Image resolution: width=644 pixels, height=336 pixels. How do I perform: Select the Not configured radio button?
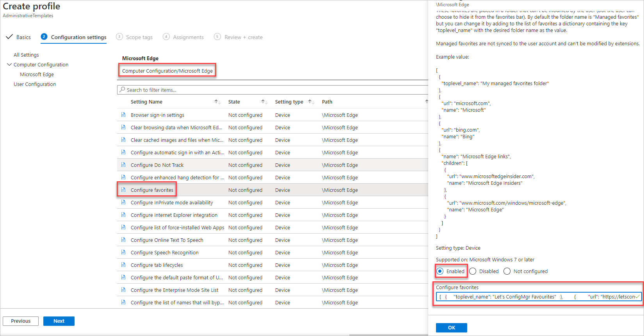click(507, 271)
